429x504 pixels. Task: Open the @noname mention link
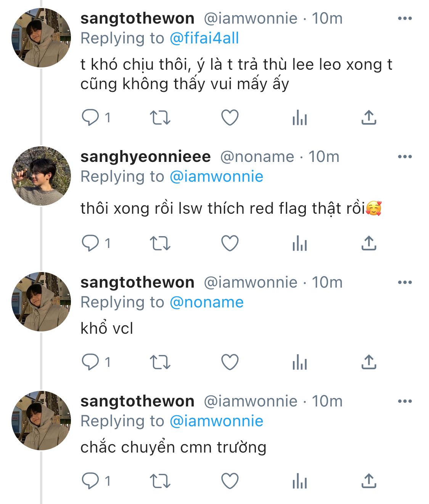(x=206, y=302)
